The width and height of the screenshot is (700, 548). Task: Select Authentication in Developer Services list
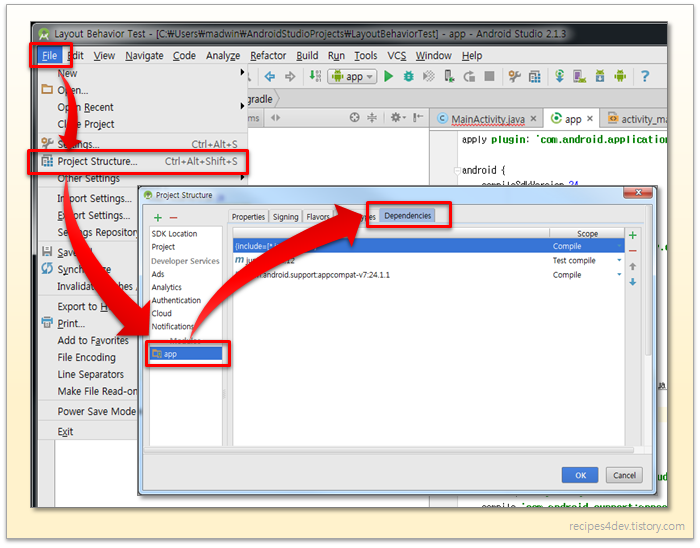pyautogui.click(x=176, y=300)
